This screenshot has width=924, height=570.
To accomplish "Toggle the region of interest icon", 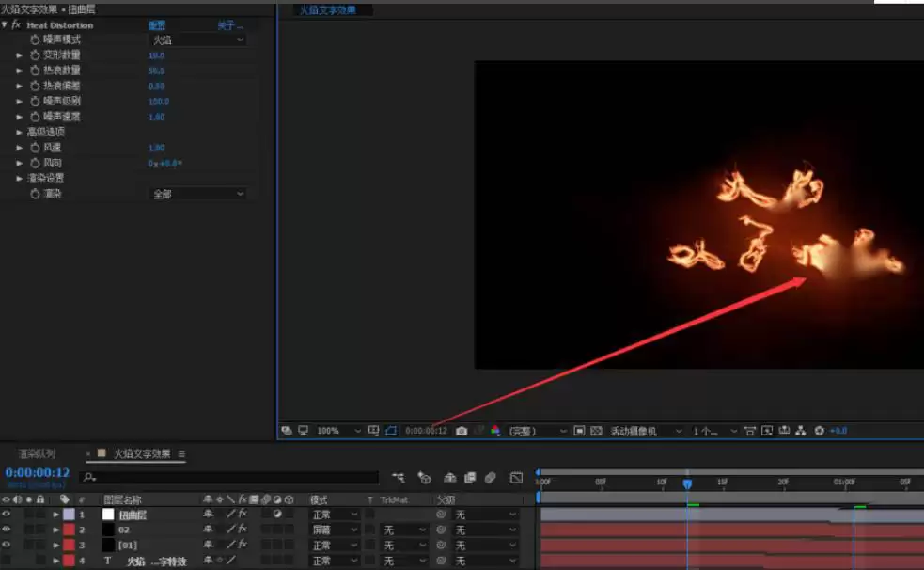I will [579, 431].
